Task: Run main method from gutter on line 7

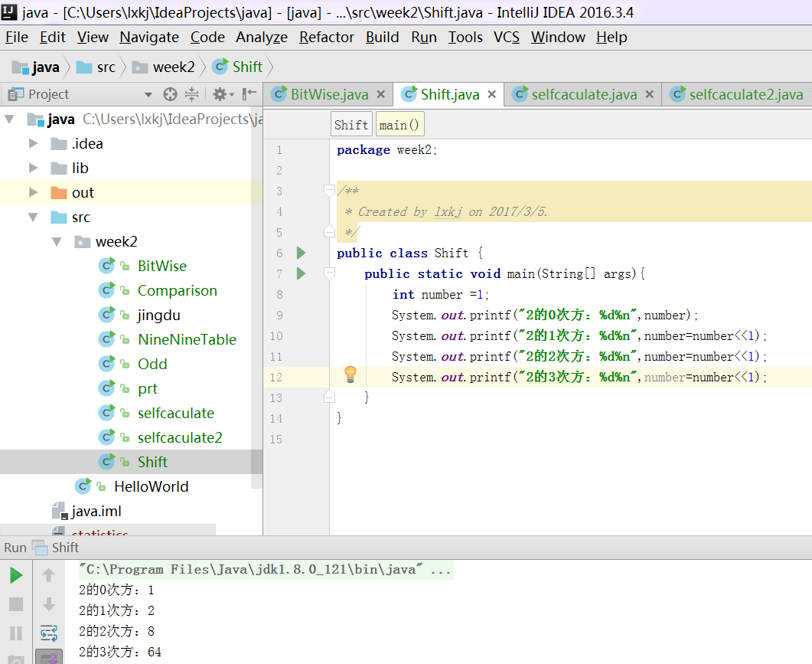Action: click(301, 273)
